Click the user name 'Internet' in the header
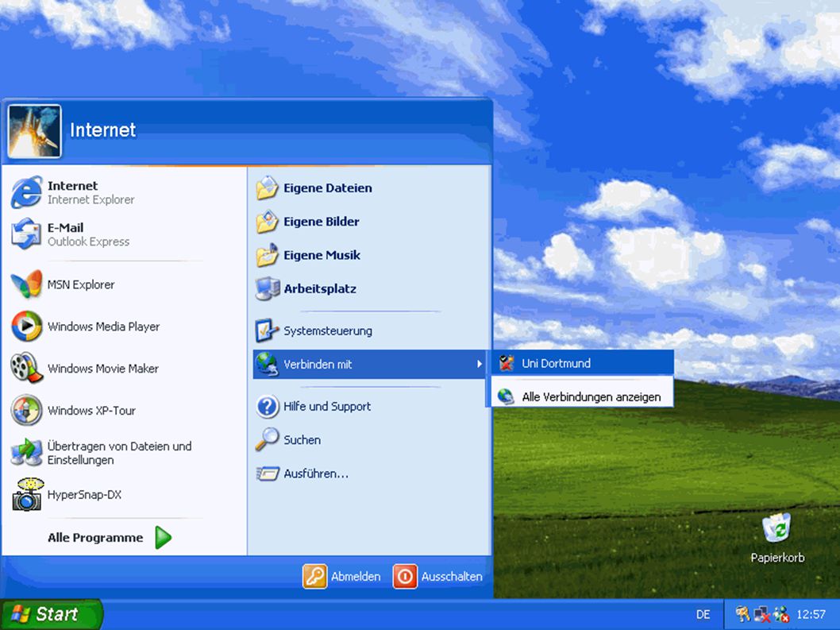The height and width of the screenshot is (630, 840). [x=103, y=130]
